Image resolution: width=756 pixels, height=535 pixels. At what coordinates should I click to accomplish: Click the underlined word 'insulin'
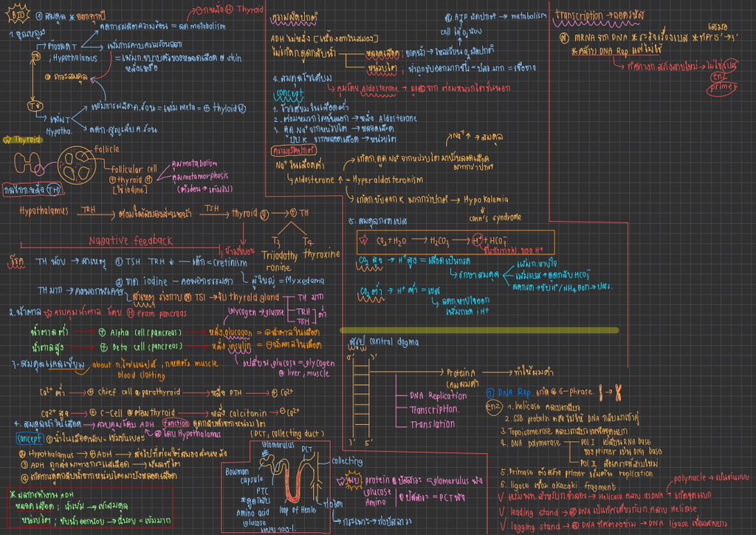pyautogui.click(x=240, y=347)
